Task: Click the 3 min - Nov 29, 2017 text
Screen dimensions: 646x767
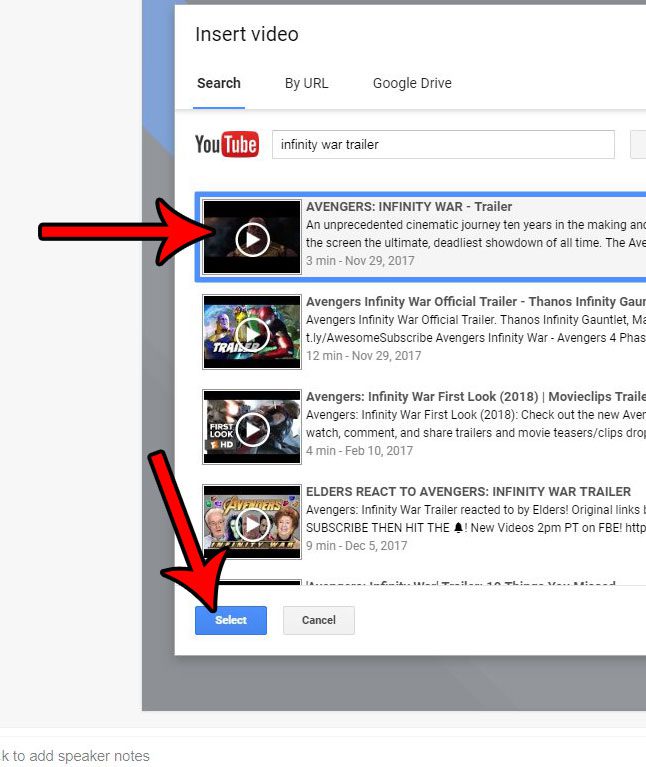Action: click(360, 261)
